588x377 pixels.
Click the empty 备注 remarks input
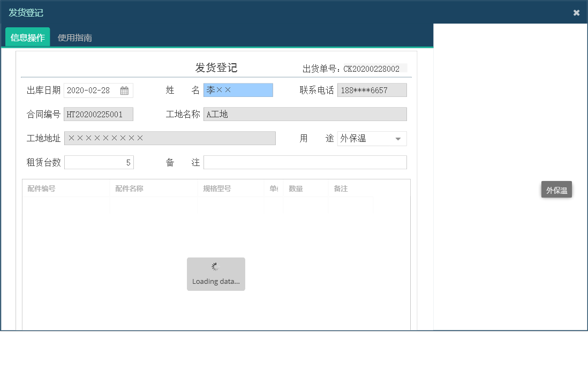click(x=305, y=162)
